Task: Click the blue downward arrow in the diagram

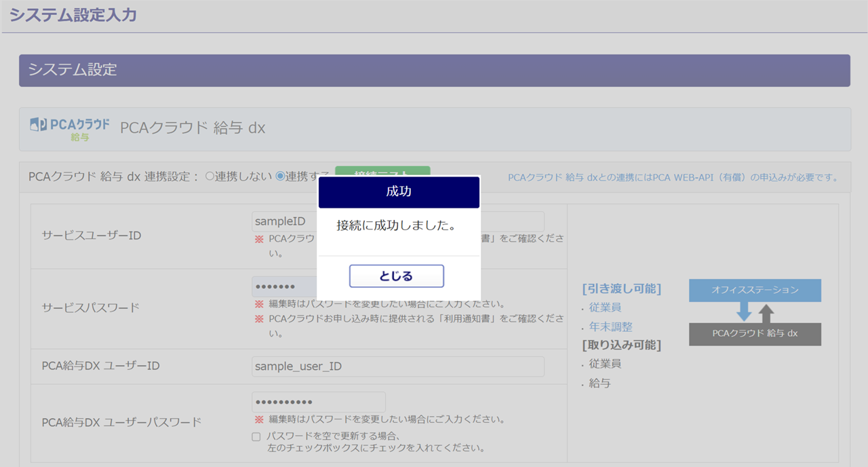Action: 744,312
